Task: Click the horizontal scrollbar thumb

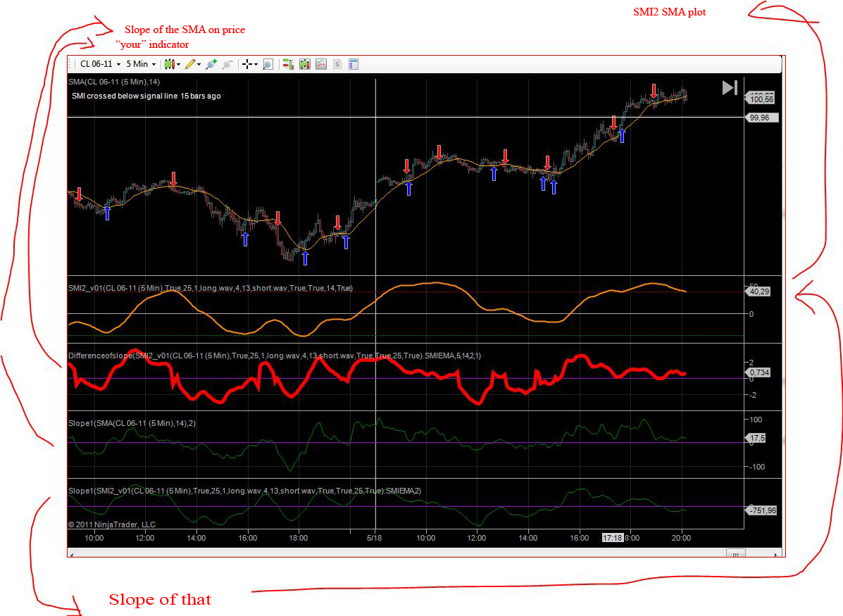Action: click(x=735, y=553)
